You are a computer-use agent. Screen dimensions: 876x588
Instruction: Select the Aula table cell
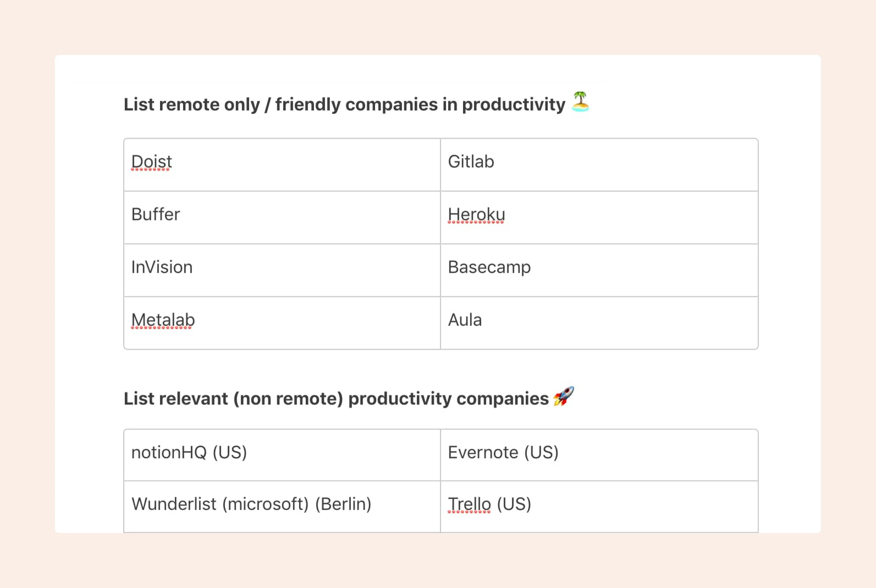pyautogui.click(x=599, y=323)
